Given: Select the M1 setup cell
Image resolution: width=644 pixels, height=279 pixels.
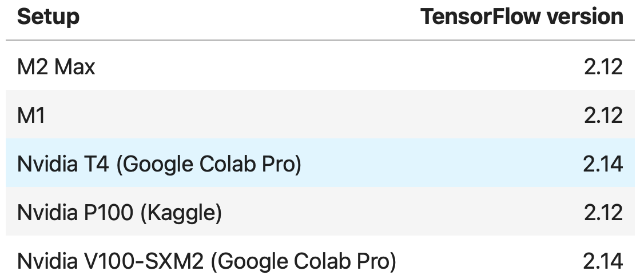Looking at the screenshot, I should (x=31, y=116).
